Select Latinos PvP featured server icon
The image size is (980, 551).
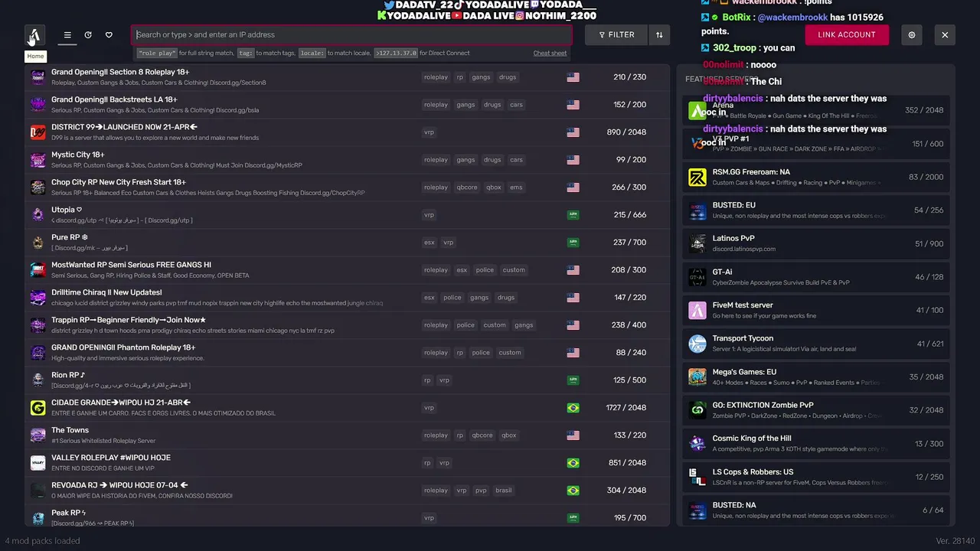(697, 244)
